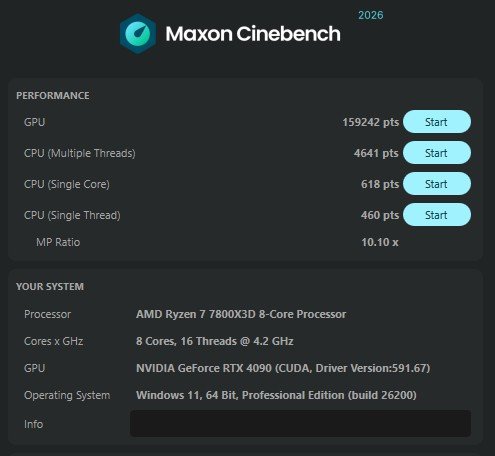Click the 4641 pts multi-thread score
The height and width of the screenshot is (456, 495).
point(376,153)
